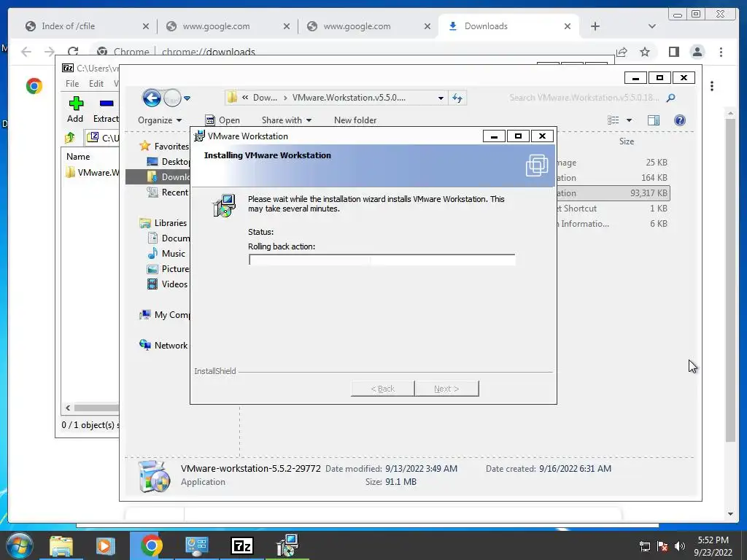This screenshot has width=747, height=560.
Task: Click the Explorer refresh button
Action: [x=457, y=98]
